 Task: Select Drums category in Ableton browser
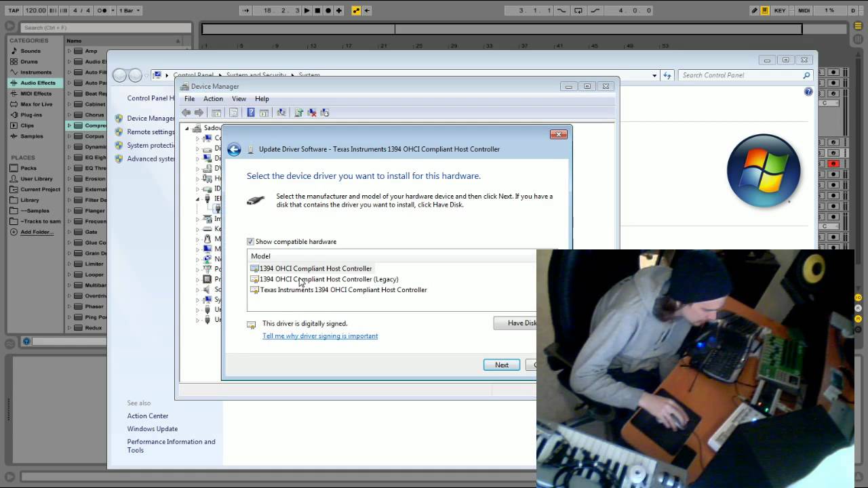(x=29, y=62)
